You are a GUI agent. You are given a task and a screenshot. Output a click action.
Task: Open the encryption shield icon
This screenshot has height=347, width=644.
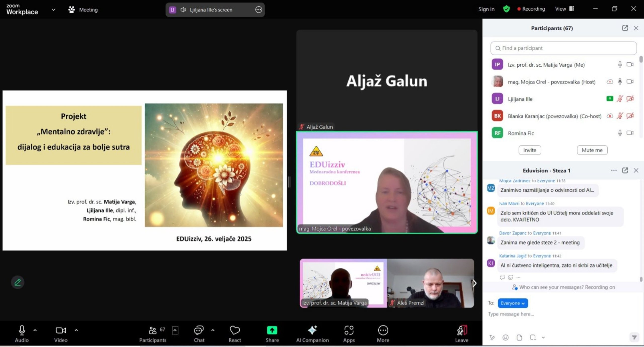coord(506,9)
